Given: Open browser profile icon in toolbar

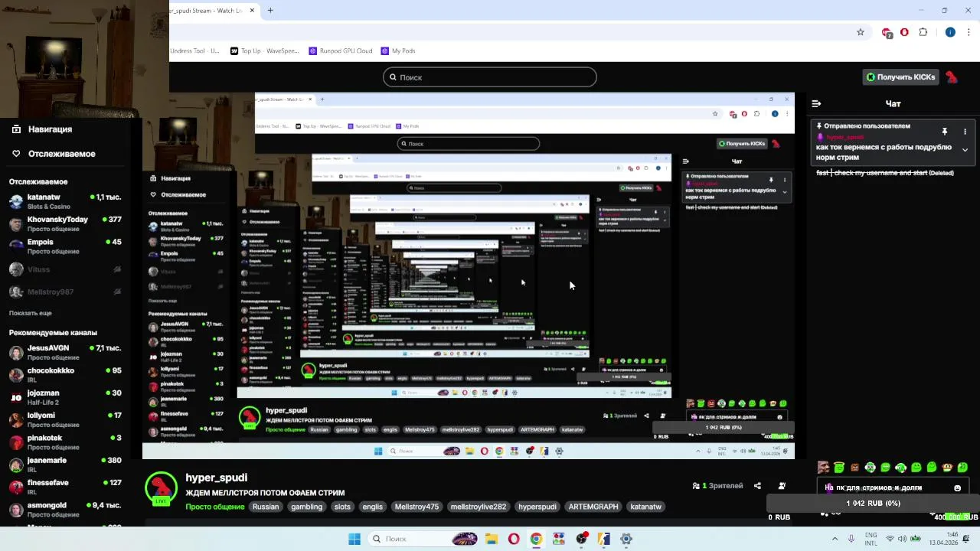Looking at the screenshot, I should click(x=950, y=32).
